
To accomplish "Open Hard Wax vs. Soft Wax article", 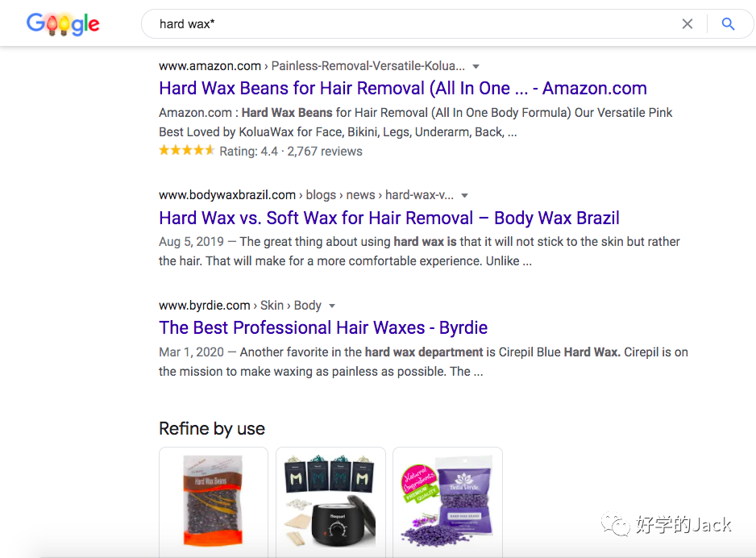I will pyautogui.click(x=389, y=218).
